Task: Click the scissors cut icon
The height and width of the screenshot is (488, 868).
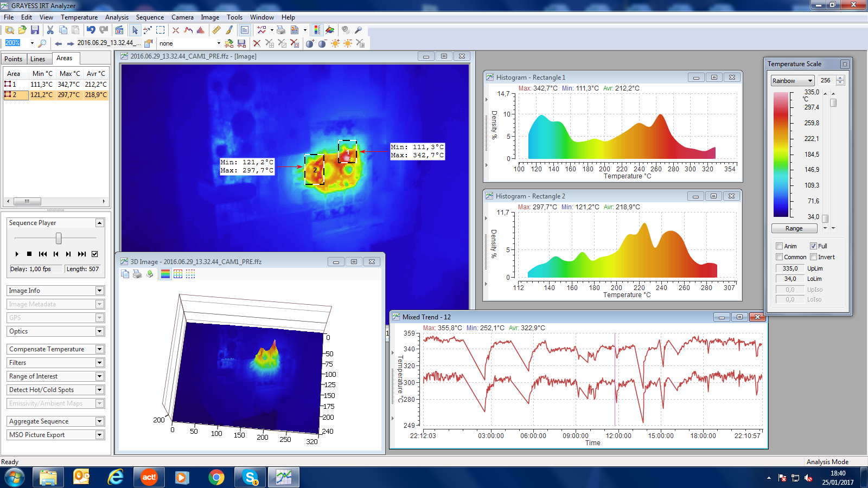Action: 50,30
